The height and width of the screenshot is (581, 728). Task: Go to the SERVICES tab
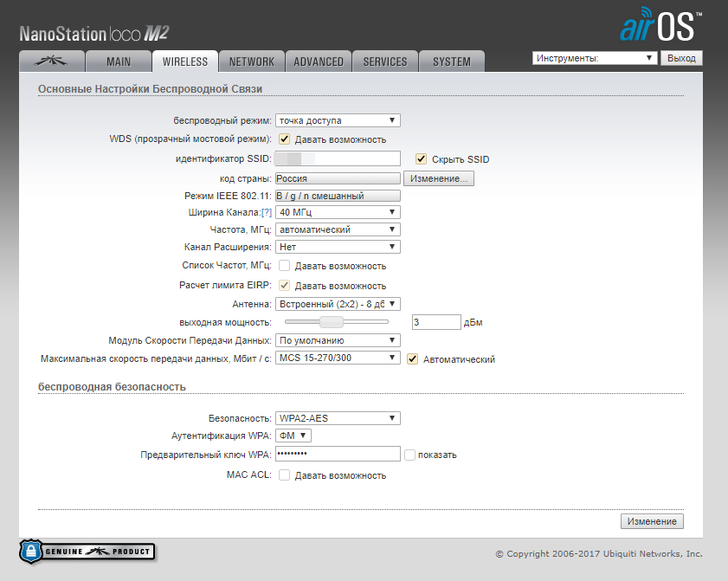(x=385, y=61)
